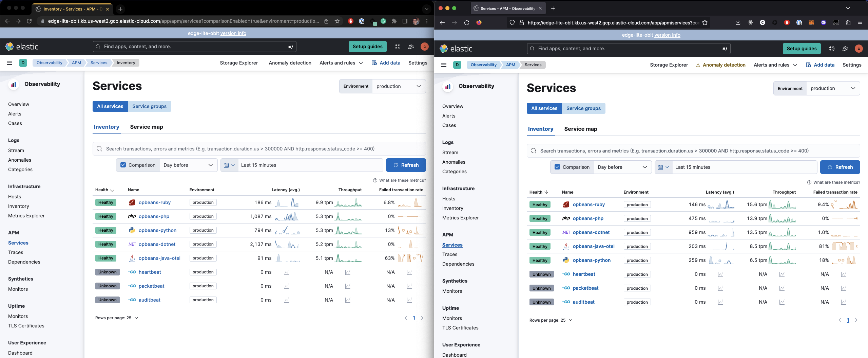
Task: Go to next page arrow in the right window
Action: click(856, 320)
